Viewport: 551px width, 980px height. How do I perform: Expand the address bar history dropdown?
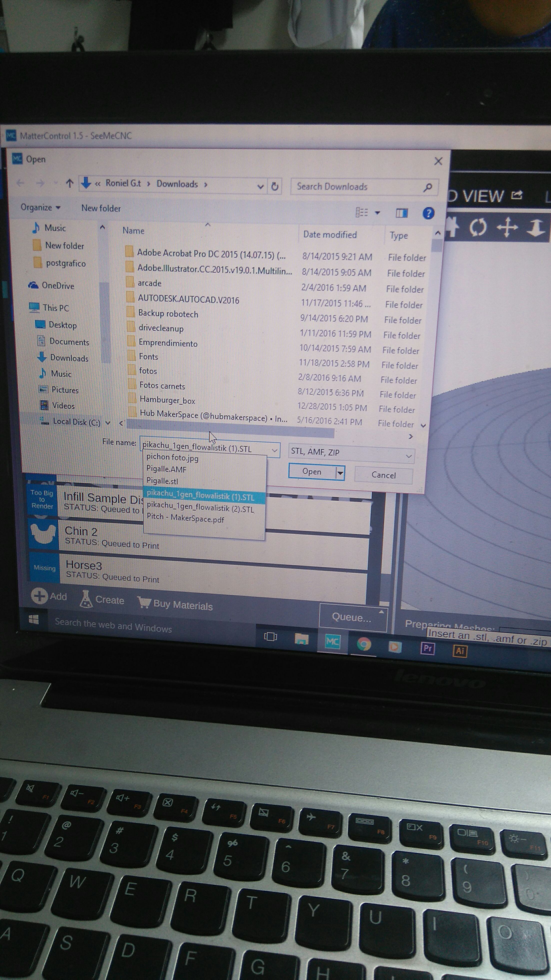coord(260,186)
